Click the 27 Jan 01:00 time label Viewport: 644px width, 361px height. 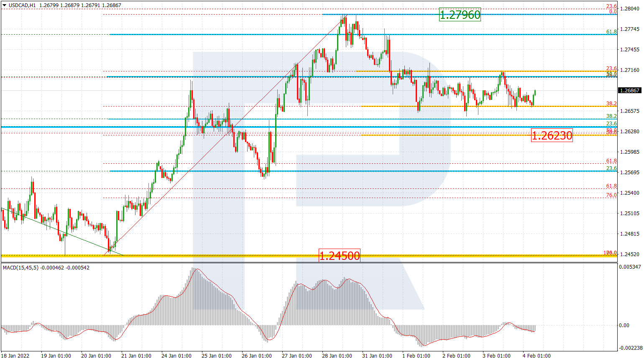(297, 356)
